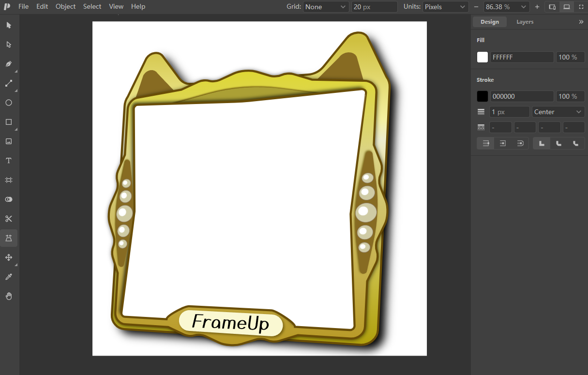
Task: Pick the Eyedropper tool
Action: [9, 277]
